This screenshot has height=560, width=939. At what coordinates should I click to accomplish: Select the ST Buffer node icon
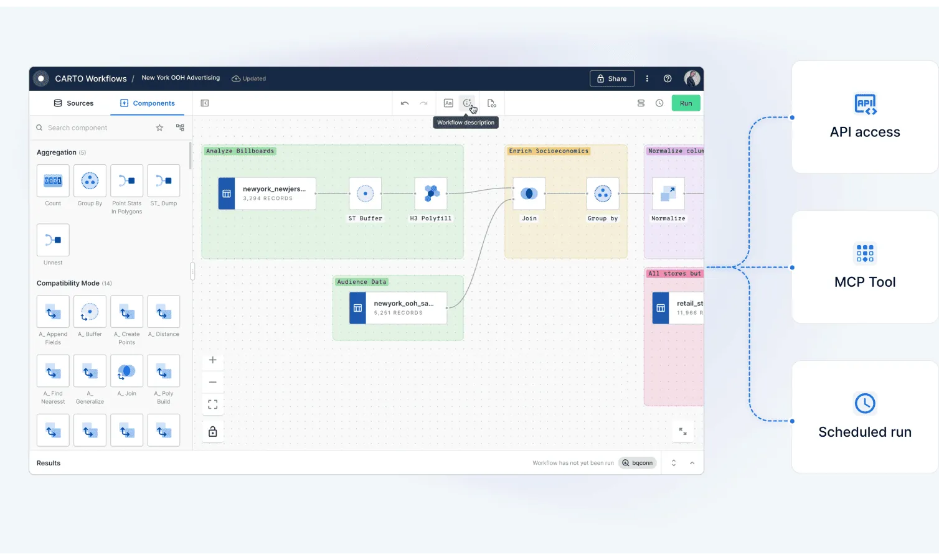(365, 194)
